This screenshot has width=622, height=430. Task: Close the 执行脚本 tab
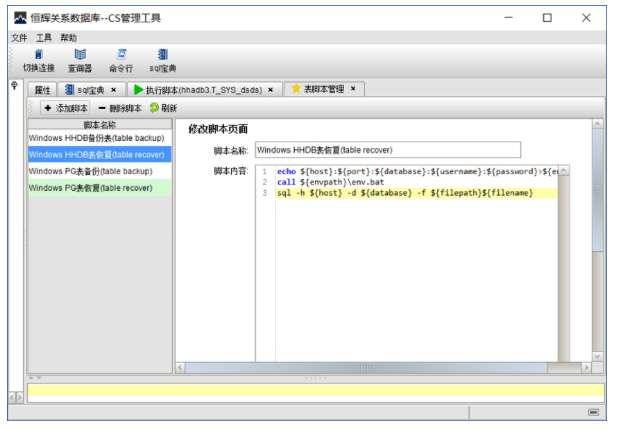coord(271,90)
